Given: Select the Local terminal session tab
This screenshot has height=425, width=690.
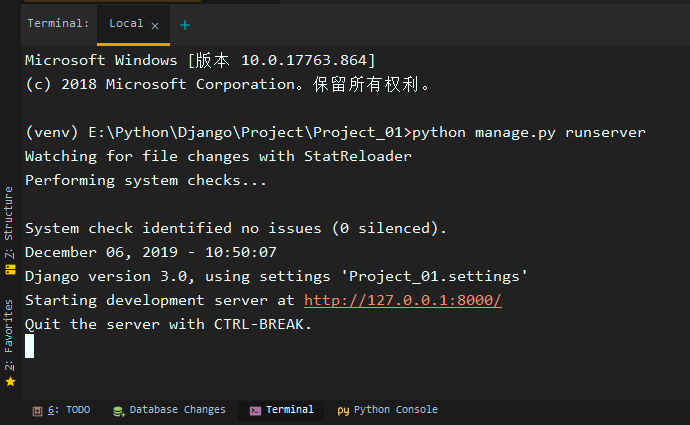Looking at the screenshot, I should click(126, 23).
